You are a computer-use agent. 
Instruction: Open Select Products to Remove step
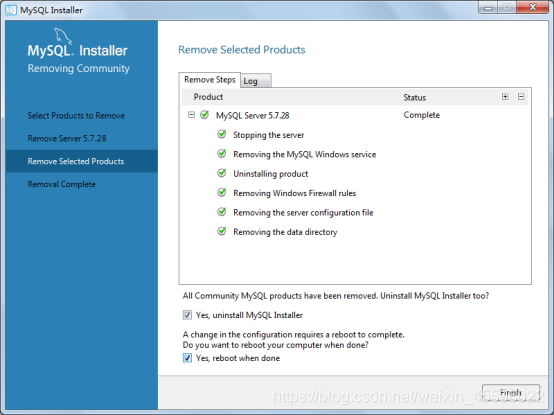[x=76, y=115]
